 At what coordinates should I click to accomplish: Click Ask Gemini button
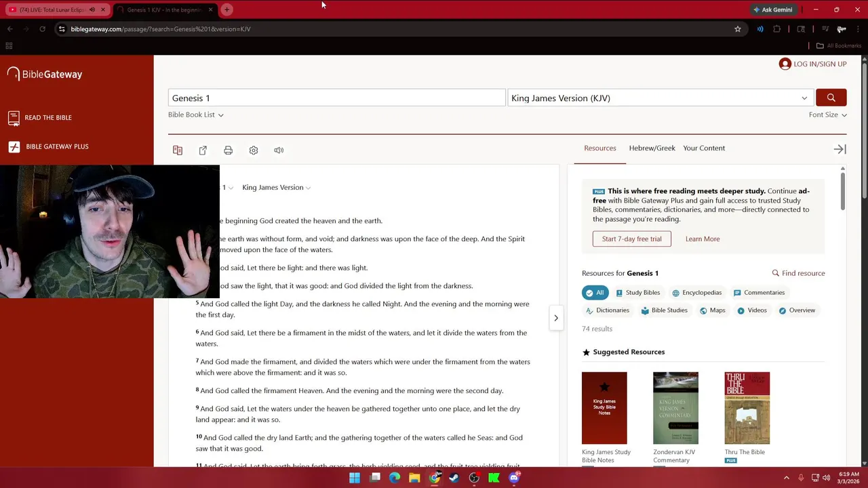point(772,9)
